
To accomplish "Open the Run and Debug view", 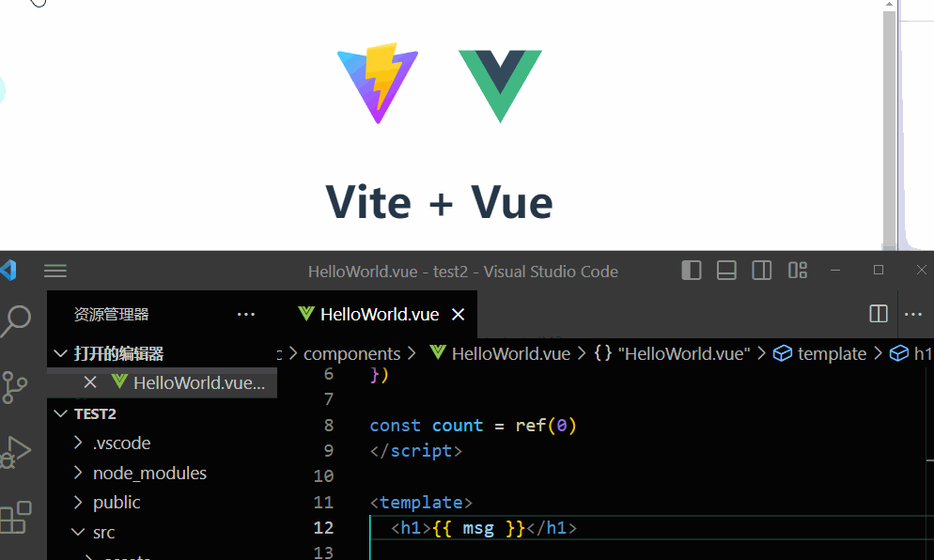I will tap(15, 452).
